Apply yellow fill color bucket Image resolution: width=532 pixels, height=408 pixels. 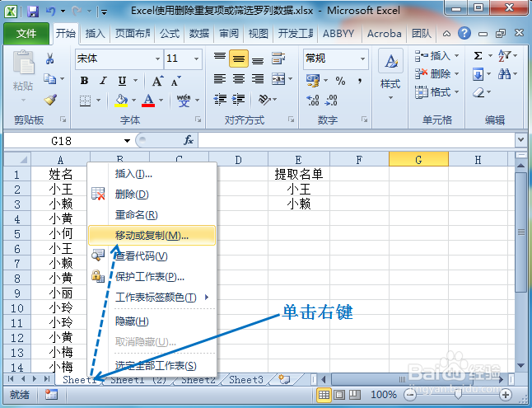[x=121, y=101]
